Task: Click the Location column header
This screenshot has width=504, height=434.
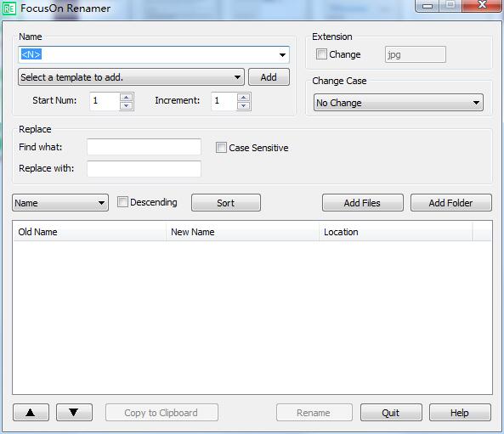Action: pyautogui.click(x=396, y=232)
